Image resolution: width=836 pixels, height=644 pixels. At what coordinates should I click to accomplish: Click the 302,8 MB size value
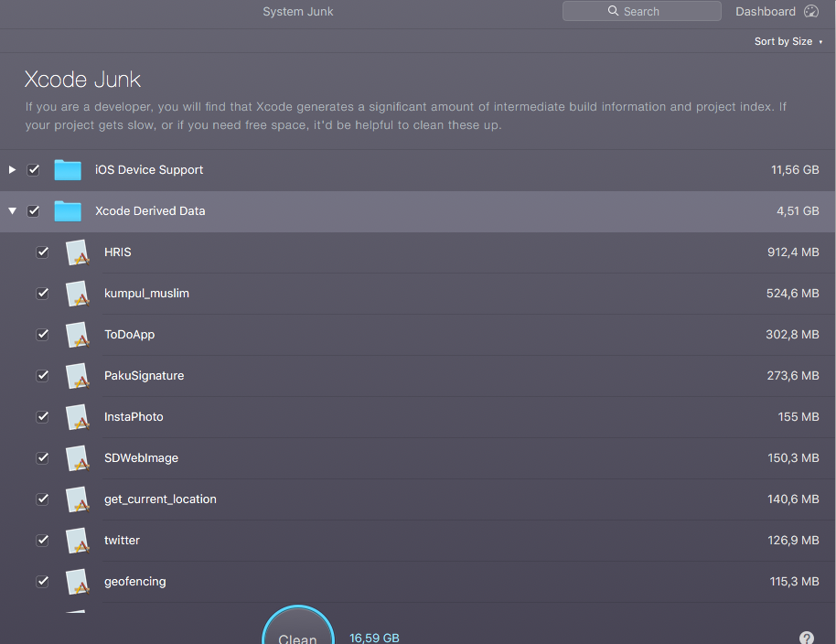coord(793,334)
